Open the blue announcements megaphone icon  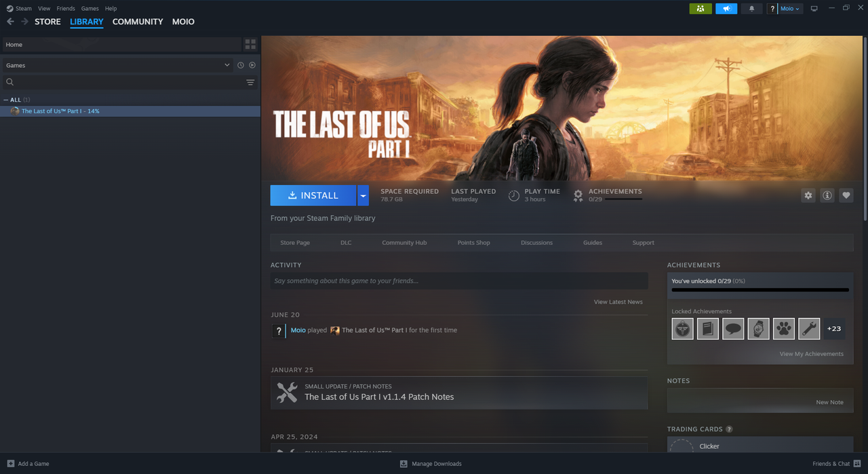tap(726, 8)
